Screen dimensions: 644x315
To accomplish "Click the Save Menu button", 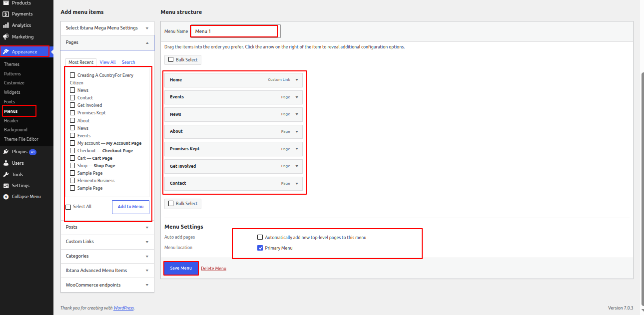I will (181, 268).
